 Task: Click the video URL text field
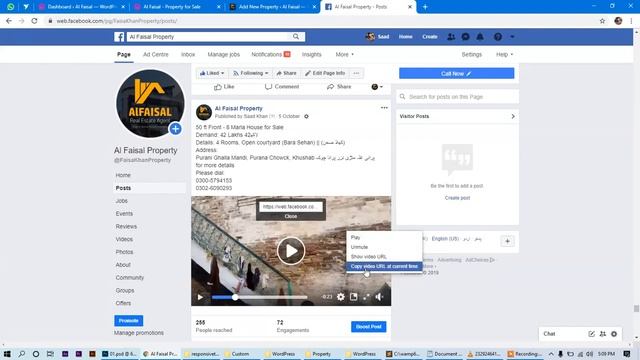(291, 207)
